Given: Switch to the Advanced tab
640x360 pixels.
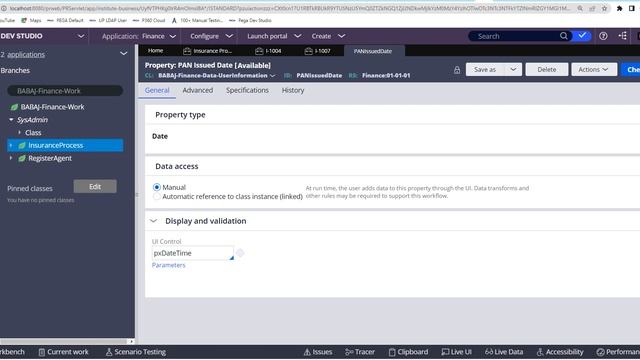Looking at the screenshot, I should (x=198, y=90).
